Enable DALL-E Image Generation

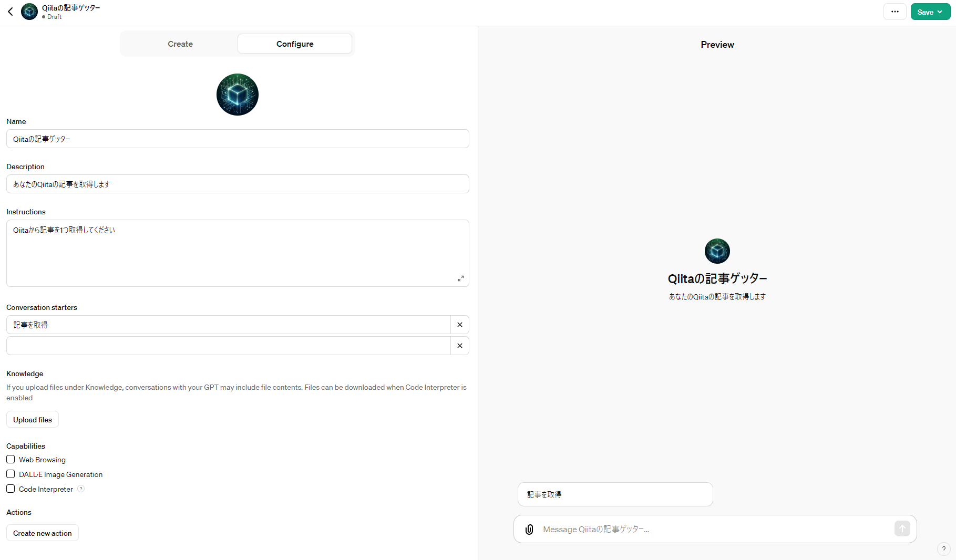[x=10, y=474]
